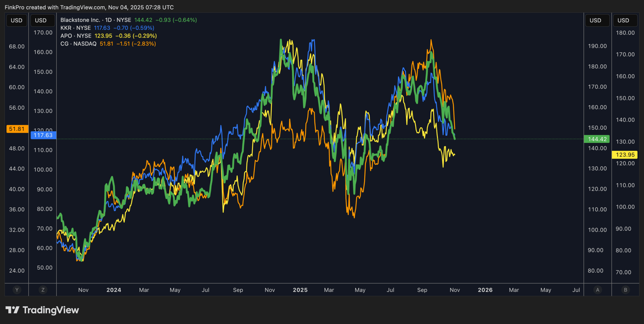Click the 2024 year label on time axis
Image resolution: width=644 pixels, height=324 pixels.
[x=114, y=290]
